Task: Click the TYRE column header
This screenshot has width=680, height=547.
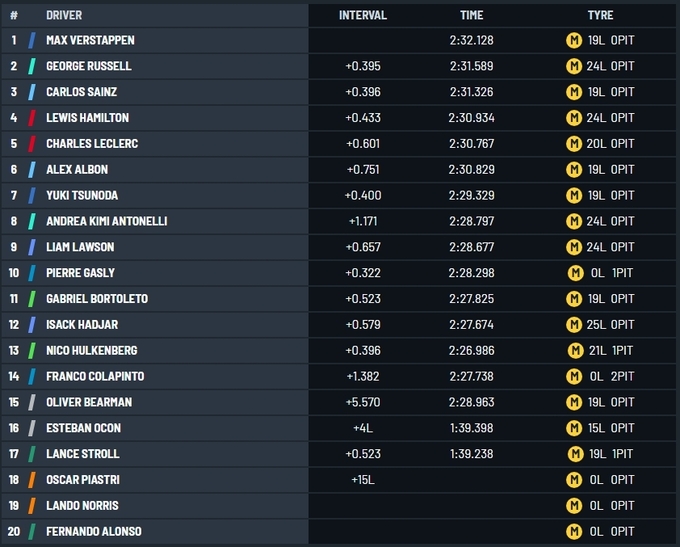Action: pyautogui.click(x=600, y=15)
